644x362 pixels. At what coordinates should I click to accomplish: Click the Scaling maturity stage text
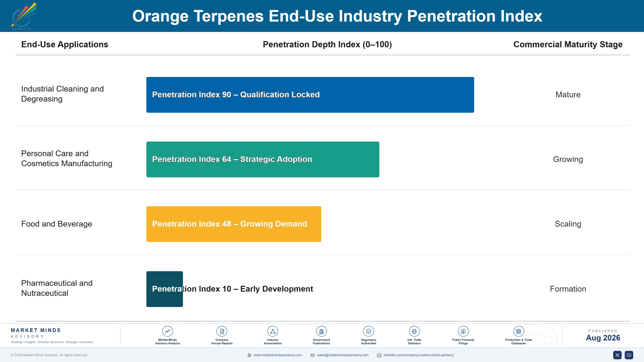point(568,224)
